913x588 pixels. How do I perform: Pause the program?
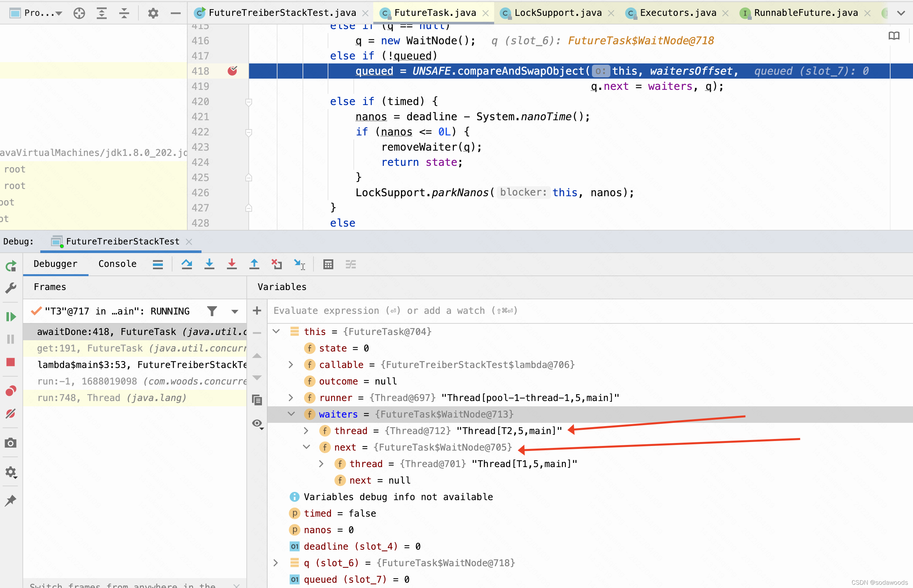(11, 339)
